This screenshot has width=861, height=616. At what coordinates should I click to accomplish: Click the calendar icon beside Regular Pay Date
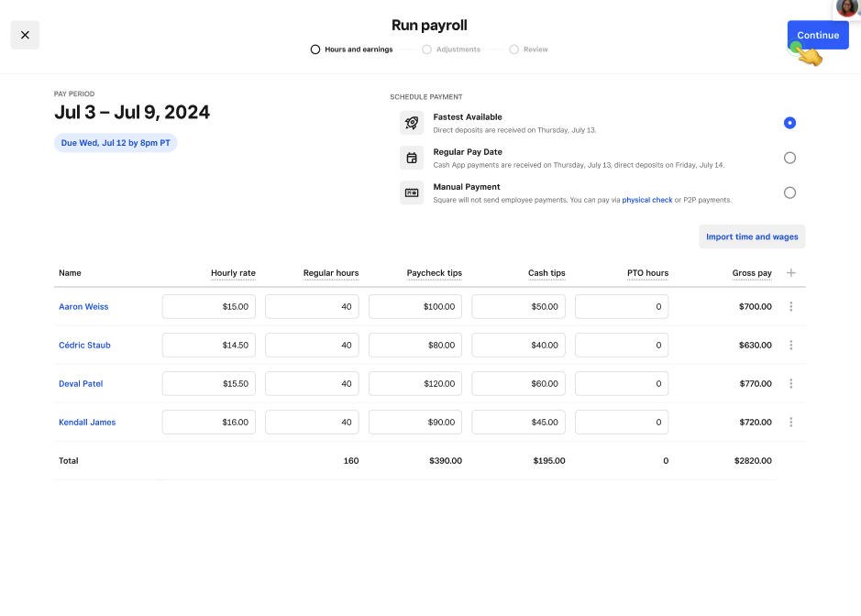[x=412, y=157]
